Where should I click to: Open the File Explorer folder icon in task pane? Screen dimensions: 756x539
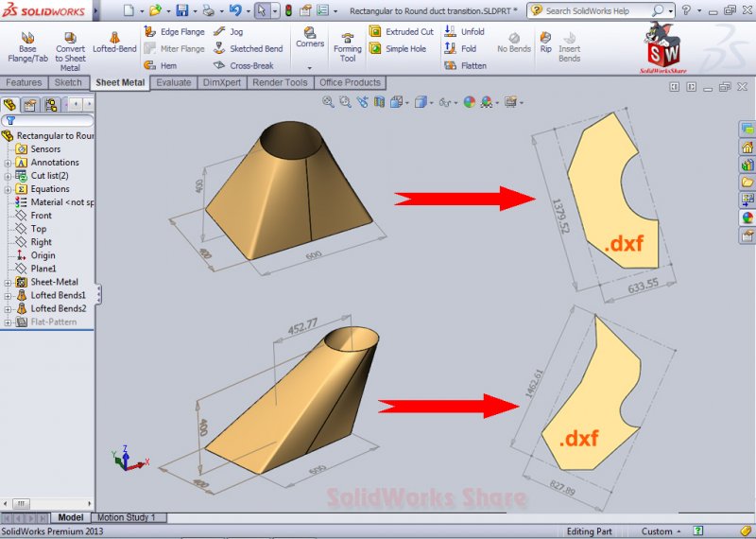(747, 182)
